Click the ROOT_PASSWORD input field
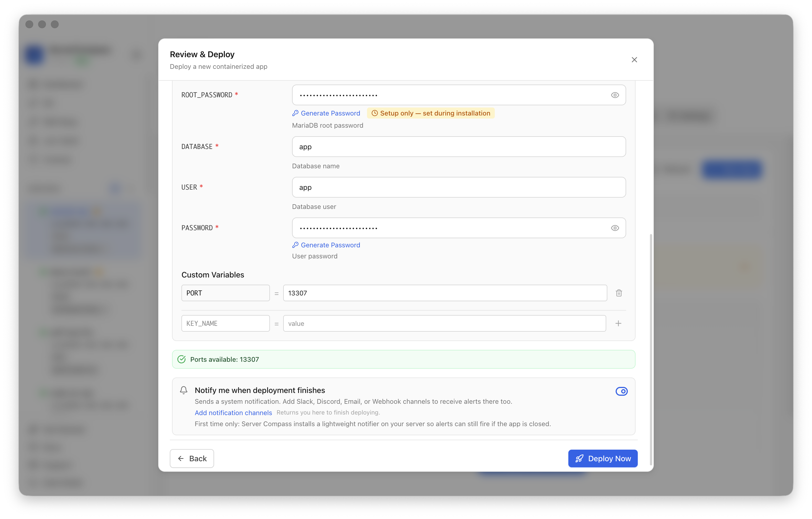812x519 pixels. pyautogui.click(x=459, y=95)
